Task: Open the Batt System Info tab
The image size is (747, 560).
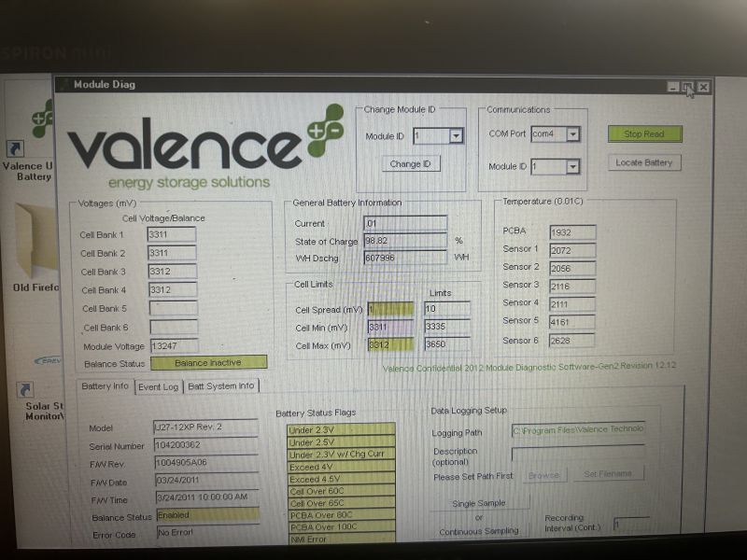Action: [x=221, y=385]
